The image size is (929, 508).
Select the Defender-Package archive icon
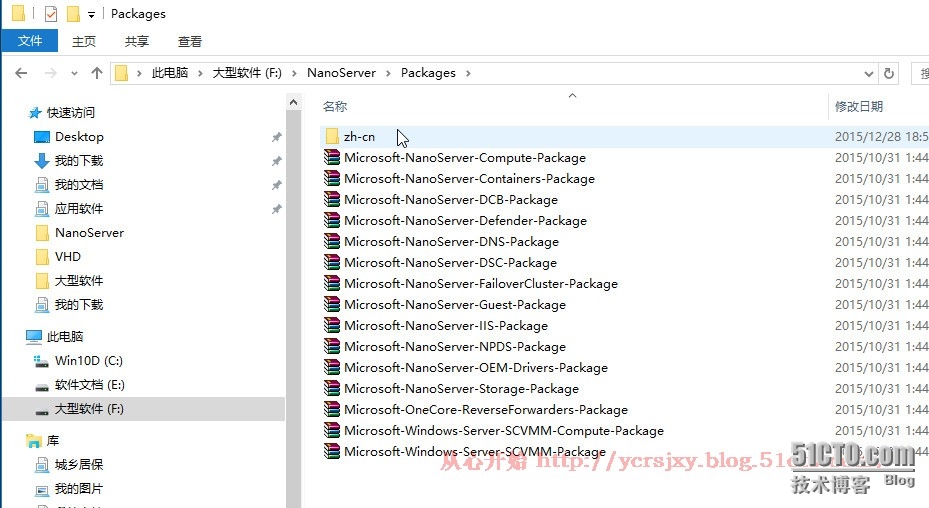tap(332, 221)
